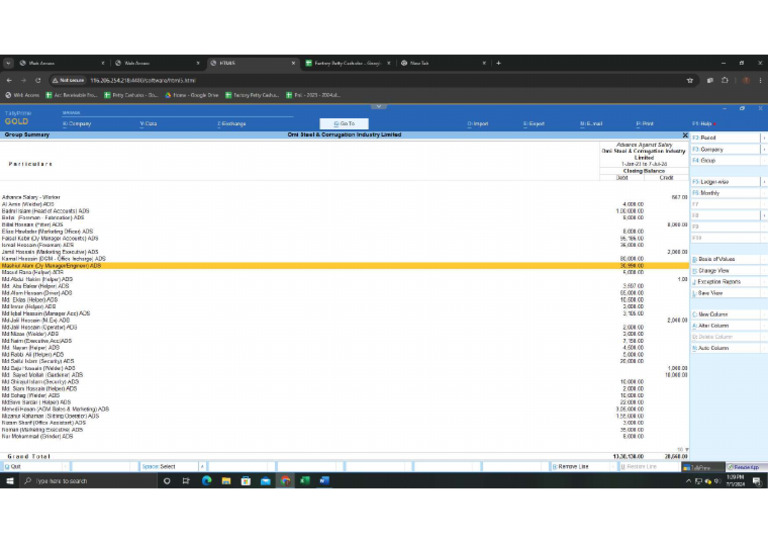The height and width of the screenshot is (543, 768).
Task: Click the Grand Total row label
Action: tap(29, 456)
